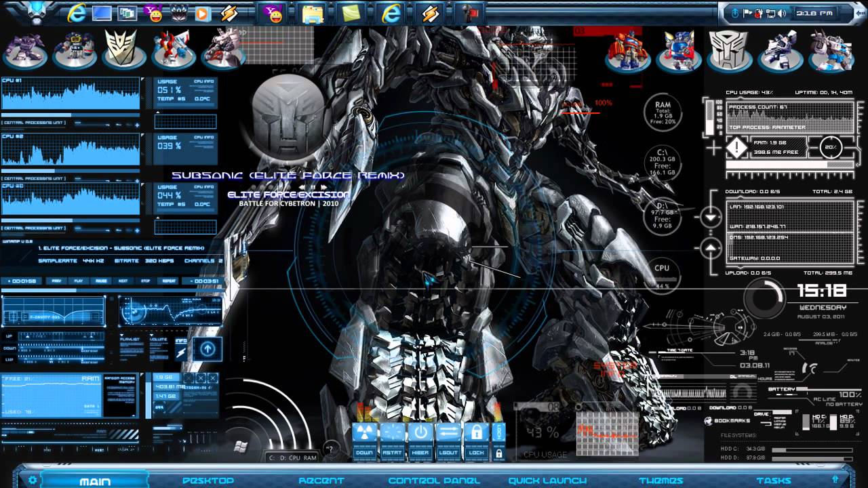This screenshot has width=868, height=488.
Task: Select the MAIN tab in bottom bar
Action: pyautogui.click(x=95, y=481)
